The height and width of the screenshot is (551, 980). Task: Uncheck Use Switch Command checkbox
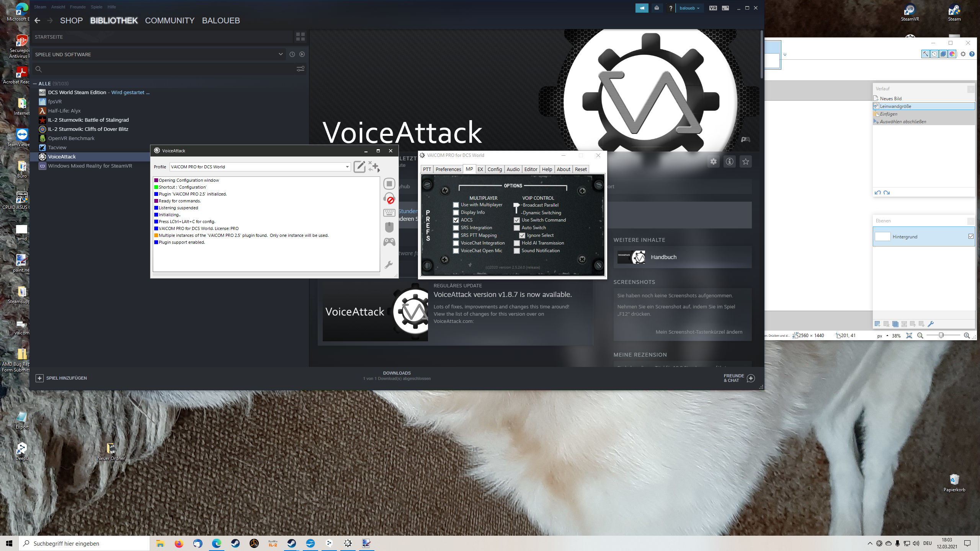pos(517,220)
